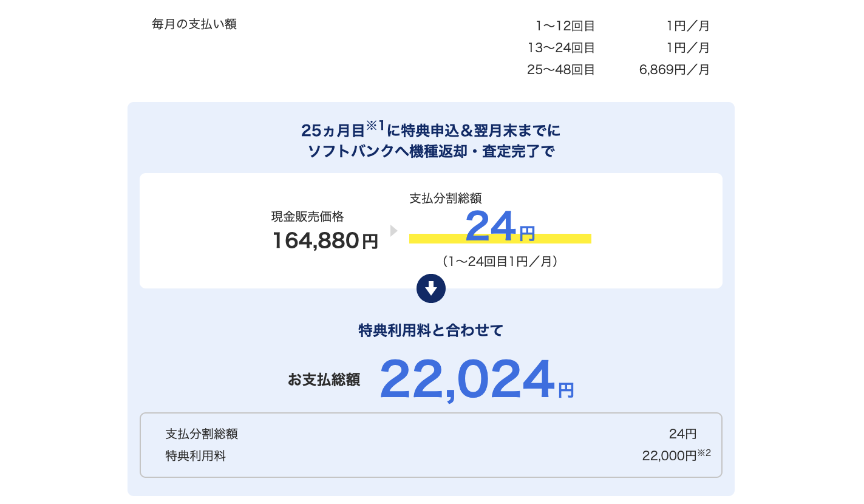
Task: Select the 1〜12回目 installment row
Action: (565, 26)
